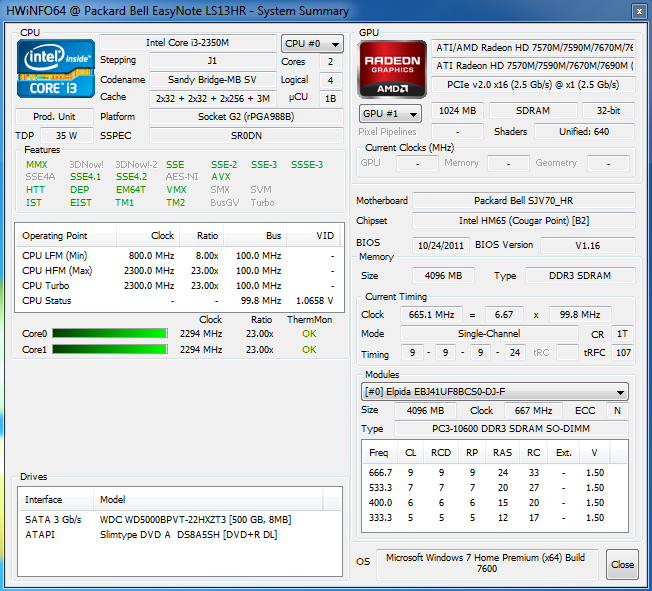Click the 35 W TDP field

67,136
